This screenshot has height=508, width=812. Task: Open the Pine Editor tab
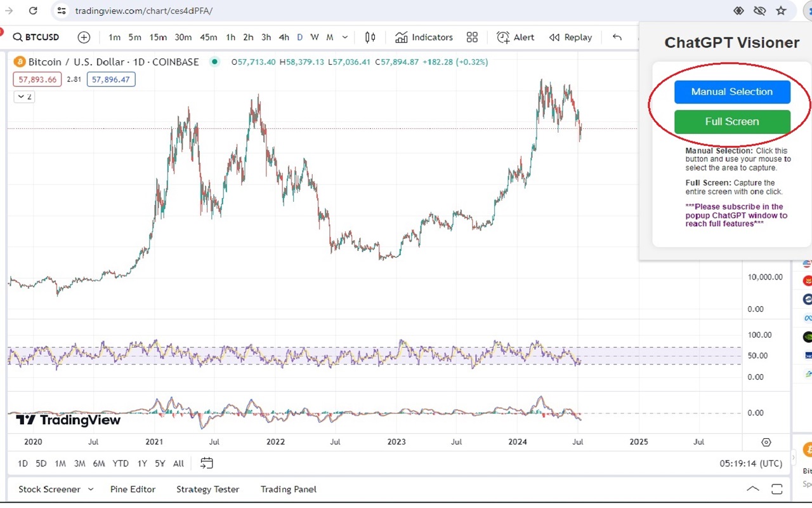click(133, 489)
